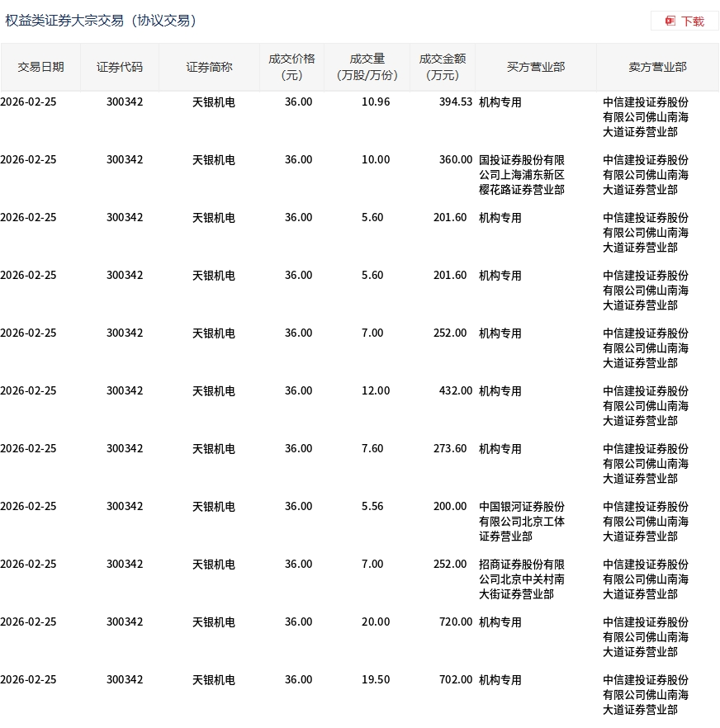
Task: Click the 成交量(万股/万份) column header
Action: point(367,67)
